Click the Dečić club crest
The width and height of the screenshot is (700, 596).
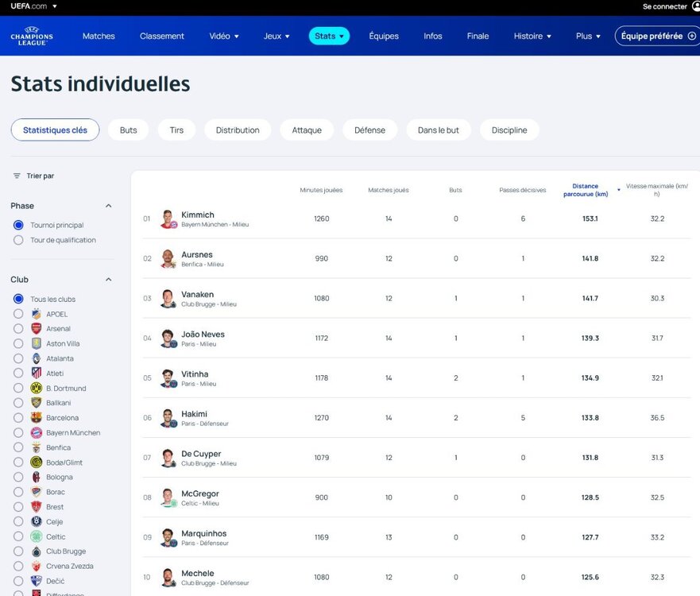[x=37, y=581]
